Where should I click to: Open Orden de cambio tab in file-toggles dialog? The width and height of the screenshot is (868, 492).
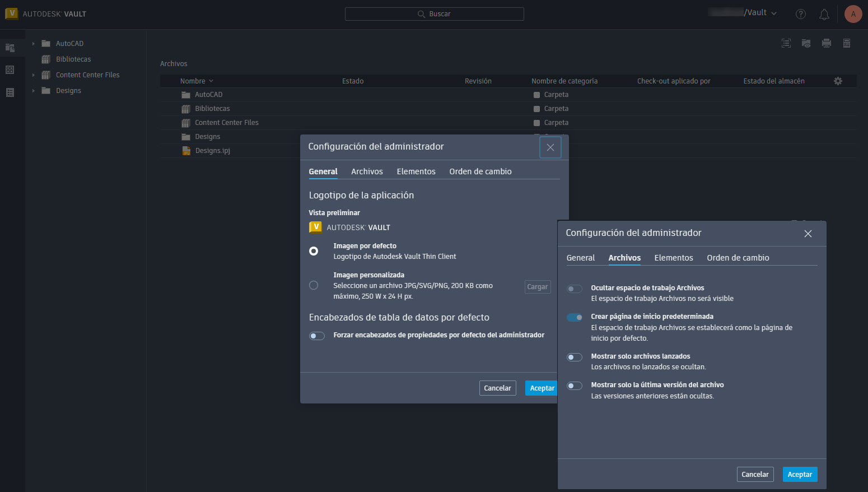click(738, 258)
